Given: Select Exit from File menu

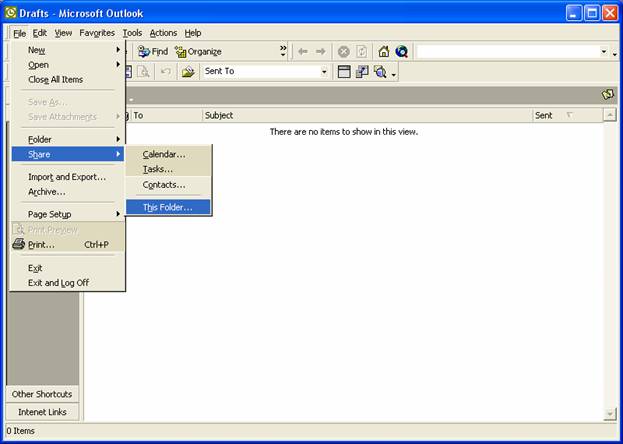Looking at the screenshot, I should click(68, 268).
